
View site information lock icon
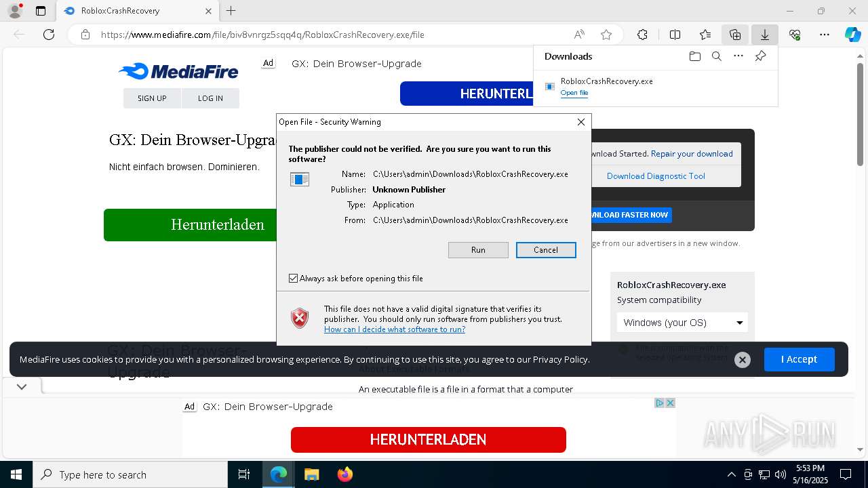pos(85,35)
